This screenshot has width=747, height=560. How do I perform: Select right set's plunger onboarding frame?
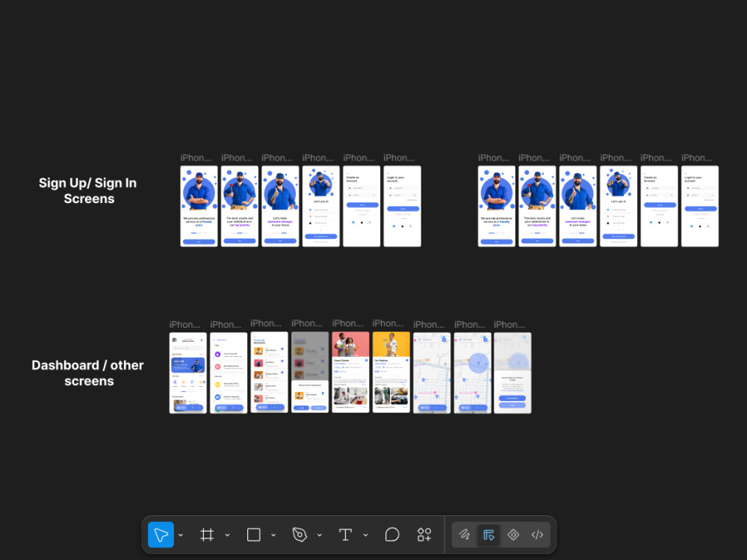click(537, 206)
